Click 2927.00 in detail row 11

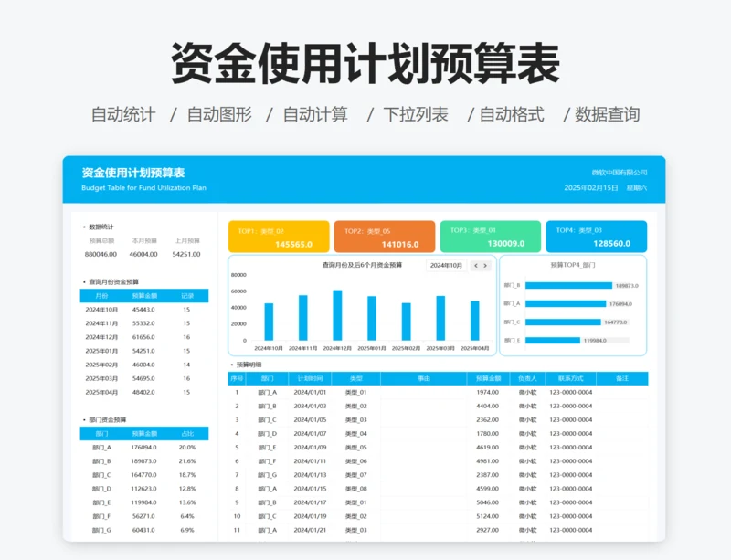point(487,530)
